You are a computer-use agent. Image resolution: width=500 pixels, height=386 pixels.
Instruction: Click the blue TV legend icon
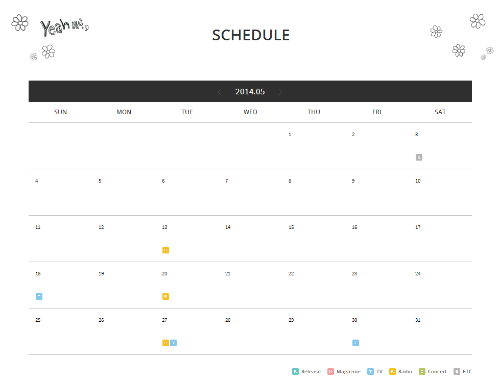[x=370, y=371]
